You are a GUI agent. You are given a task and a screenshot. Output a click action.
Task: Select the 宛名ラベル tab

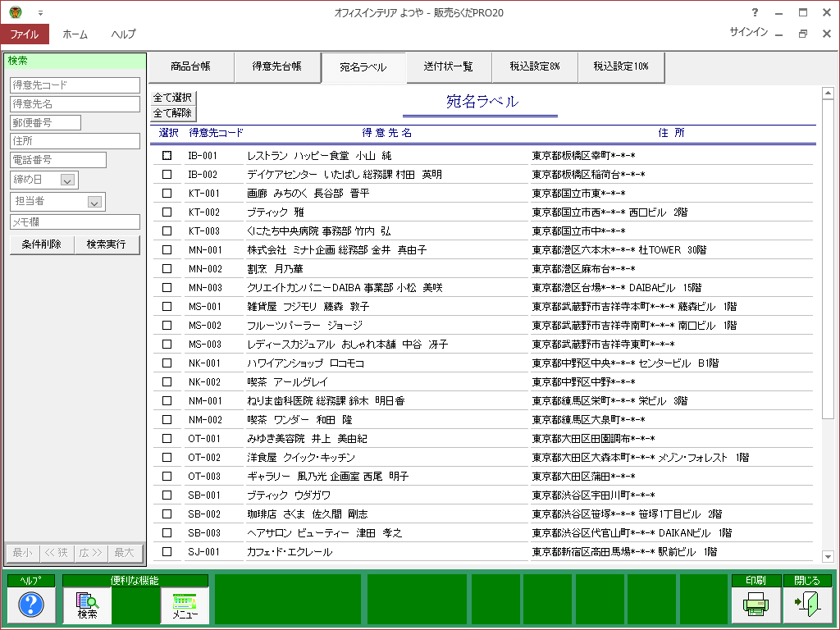tap(363, 67)
